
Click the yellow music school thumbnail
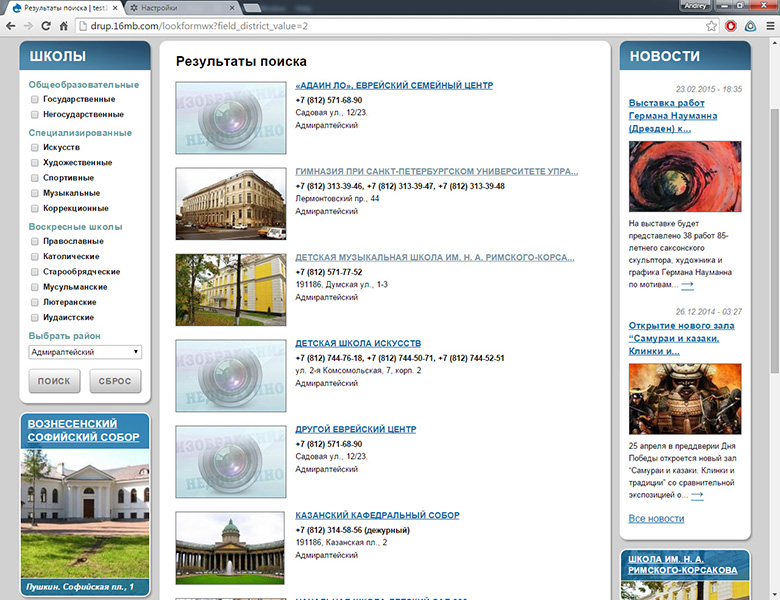click(231, 290)
